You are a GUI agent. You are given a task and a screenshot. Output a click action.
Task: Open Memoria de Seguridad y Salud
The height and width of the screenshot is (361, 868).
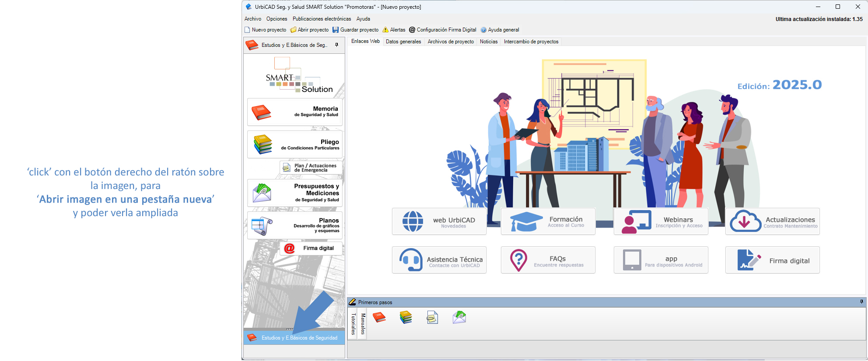pos(295,112)
